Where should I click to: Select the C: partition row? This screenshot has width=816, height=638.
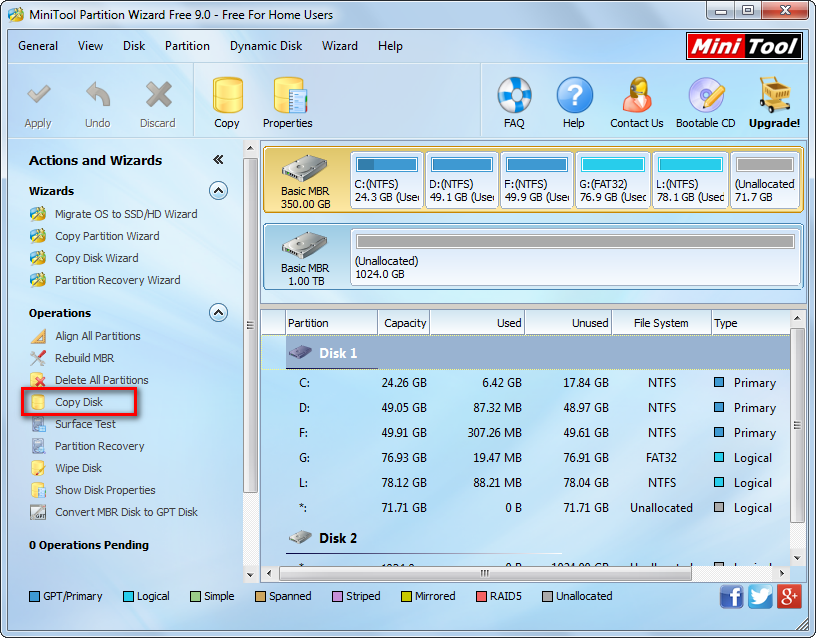tap(526, 382)
